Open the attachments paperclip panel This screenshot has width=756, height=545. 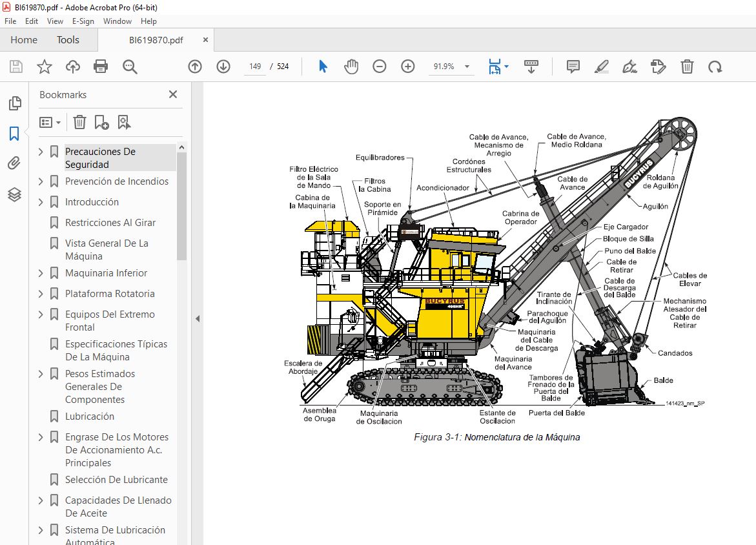click(14, 163)
